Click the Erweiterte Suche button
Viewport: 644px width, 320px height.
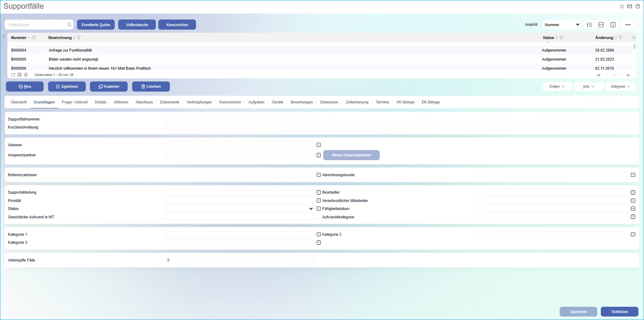tap(96, 25)
